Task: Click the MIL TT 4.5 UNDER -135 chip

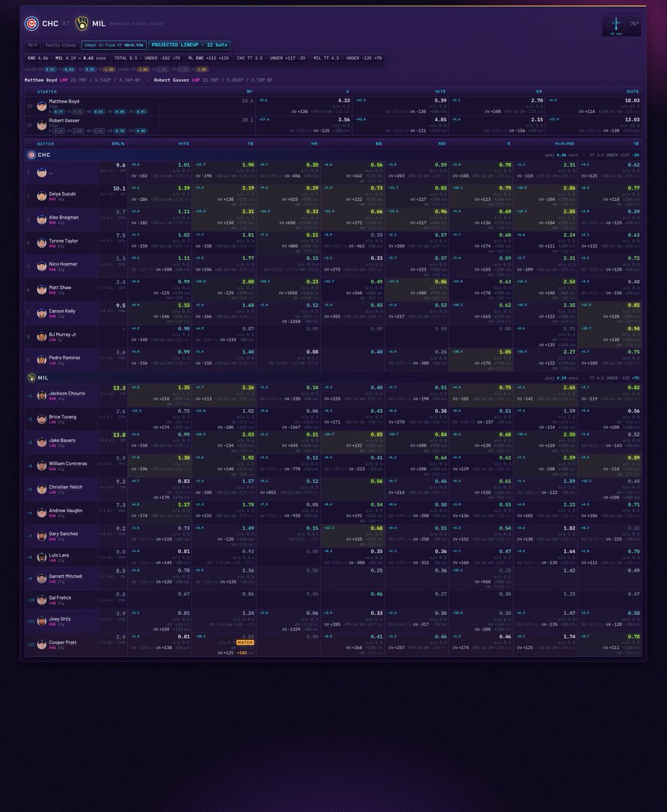Action: tap(348, 58)
